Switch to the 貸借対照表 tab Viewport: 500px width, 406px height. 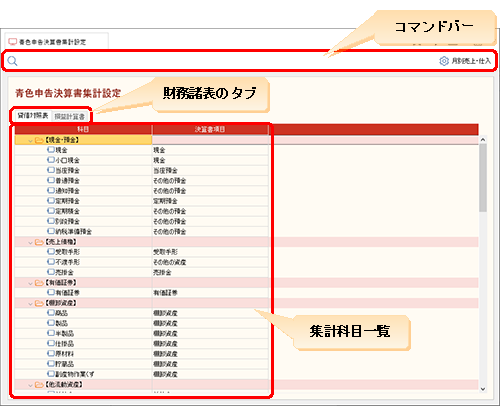point(33,116)
